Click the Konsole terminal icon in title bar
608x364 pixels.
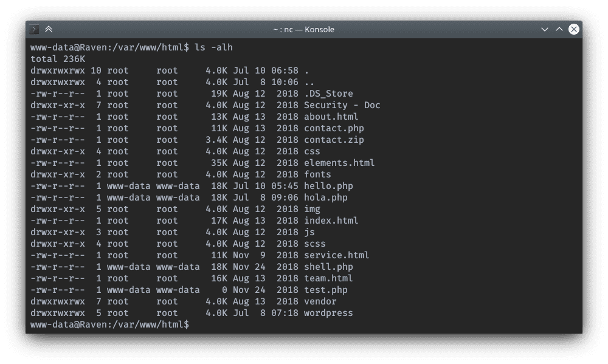tap(35, 29)
